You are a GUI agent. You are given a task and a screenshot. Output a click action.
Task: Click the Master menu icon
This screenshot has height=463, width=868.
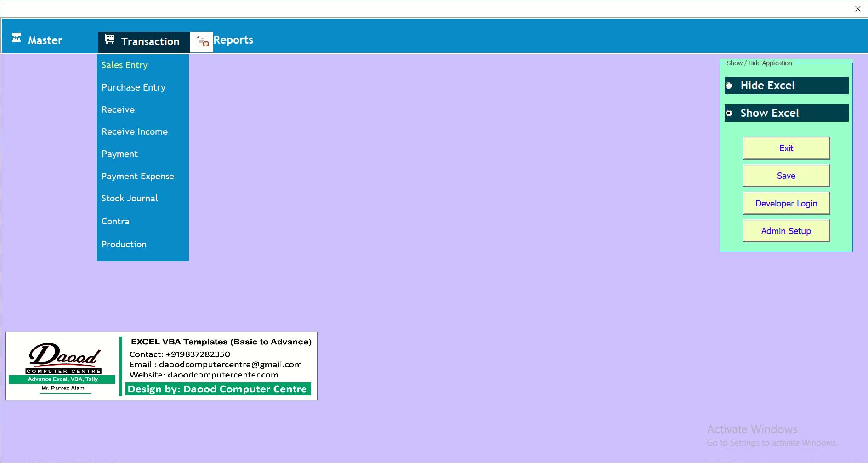tap(17, 38)
